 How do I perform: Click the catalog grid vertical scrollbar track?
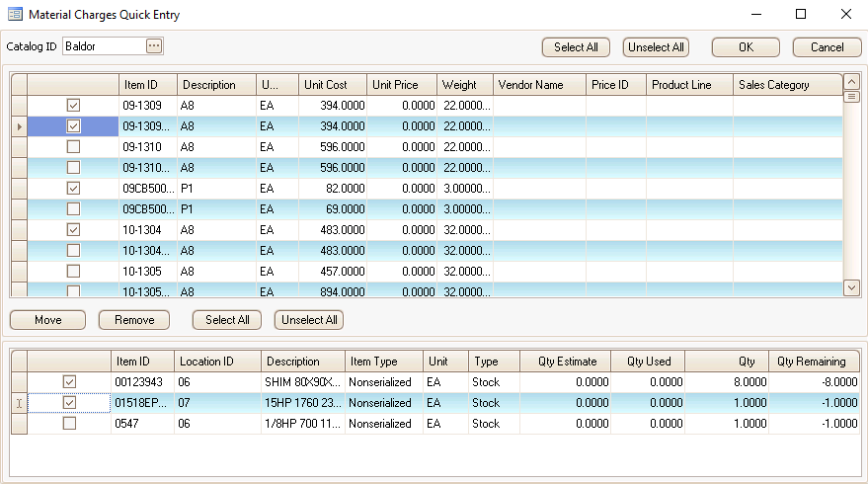click(x=851, y=188)
